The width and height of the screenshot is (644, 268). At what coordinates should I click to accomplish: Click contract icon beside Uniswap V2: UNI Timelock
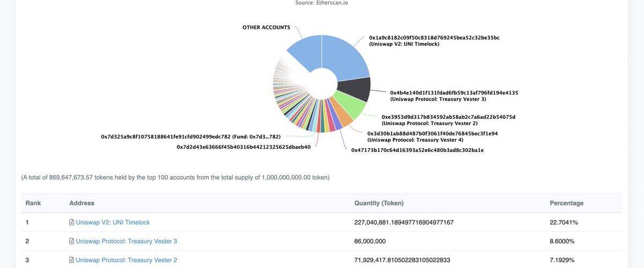click(x=71, y=222)
